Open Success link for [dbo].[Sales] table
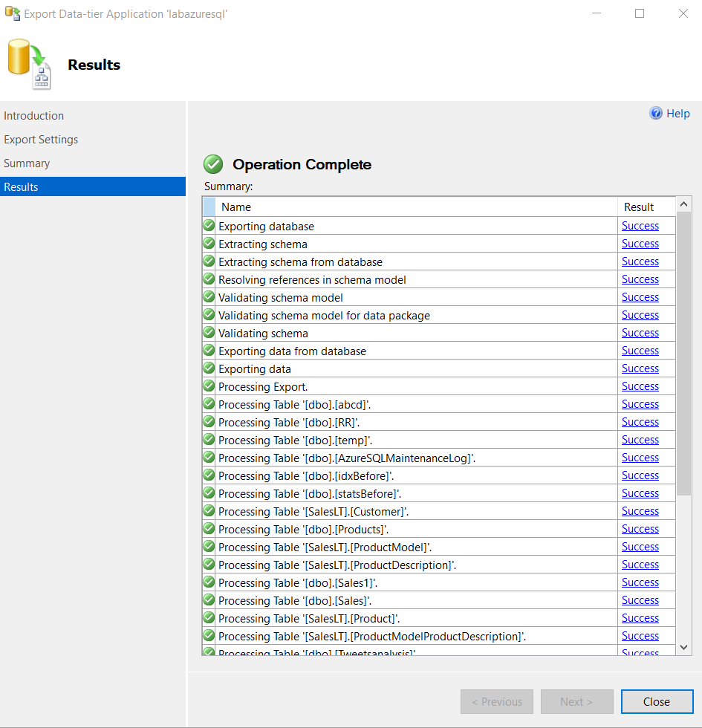 (640, 600)
